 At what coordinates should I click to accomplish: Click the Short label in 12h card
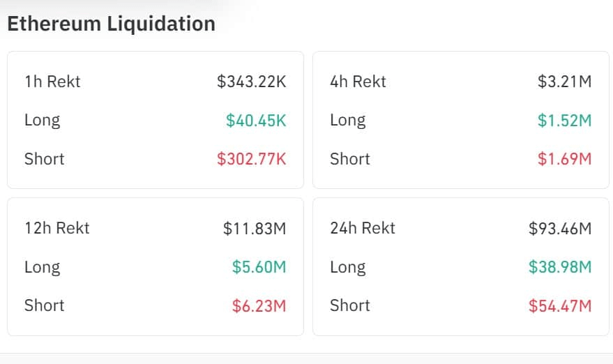(44, 305)
